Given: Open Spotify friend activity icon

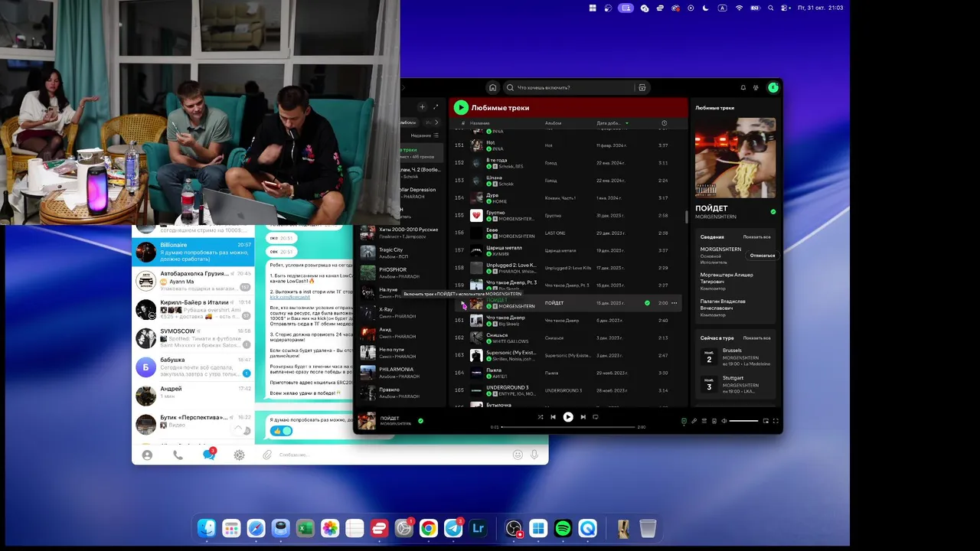Looking at the screenshot, I should tap(756, 87).
